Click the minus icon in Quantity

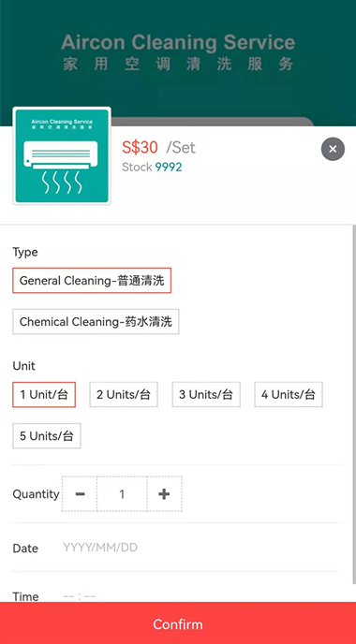tap(81, 493)
